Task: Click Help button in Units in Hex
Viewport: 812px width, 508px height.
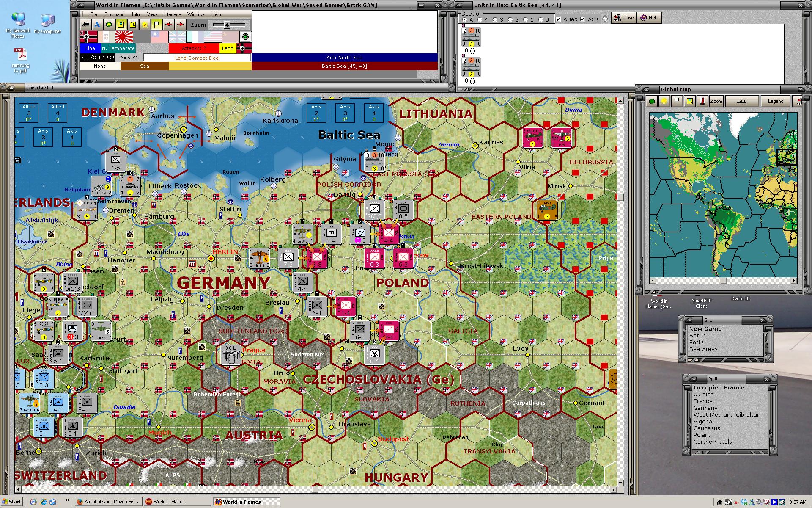Action: pyautogui.click(x=650, y=18)
